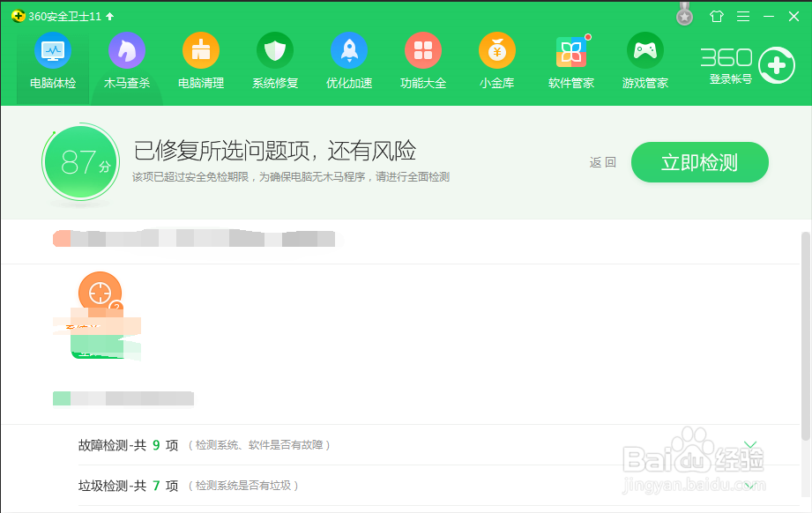Open the 功能大全 grid icon
This screenshot has width=812, height=513.
pyautogui.click(x=423, y=51)
